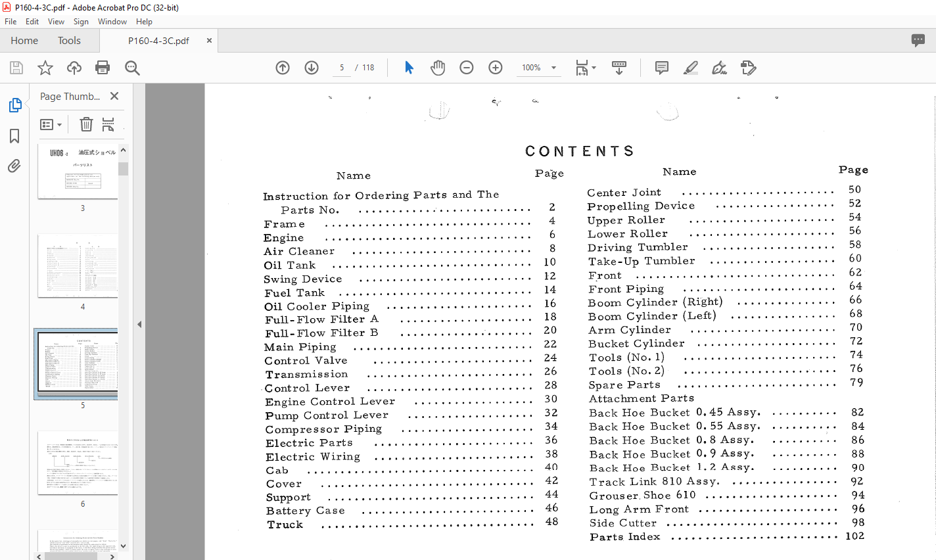The height and width of the screenshot is (560, 936).
Task: Open the Sign menu
Action: (x=81, y=22)
